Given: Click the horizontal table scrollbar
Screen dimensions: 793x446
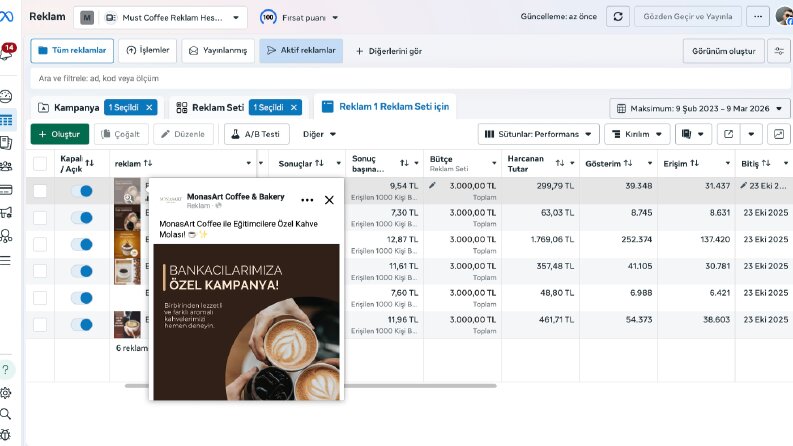Looking at the screenshot, I should click(x=311, y=386).
